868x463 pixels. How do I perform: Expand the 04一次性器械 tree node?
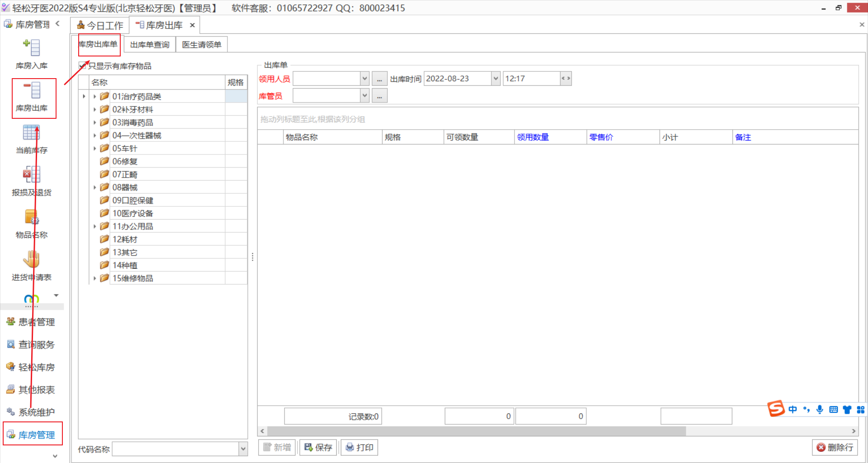point(94,136)
